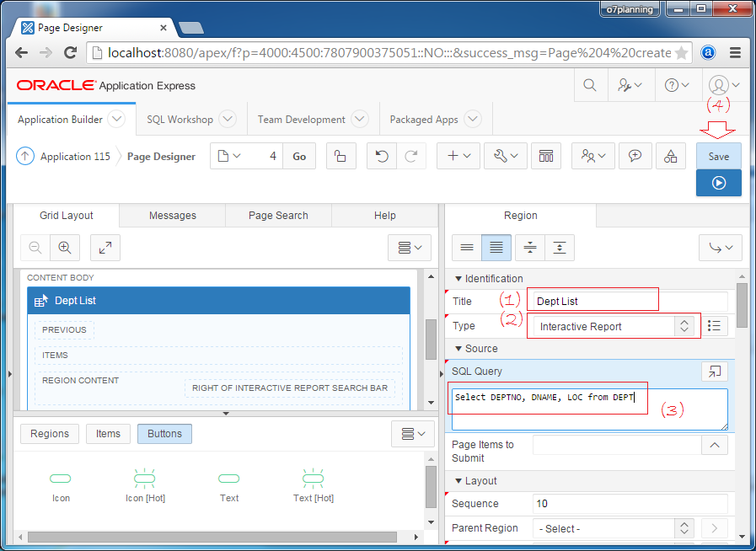Open the page selector document icon
756x551 pixels.
coord(228,156)
